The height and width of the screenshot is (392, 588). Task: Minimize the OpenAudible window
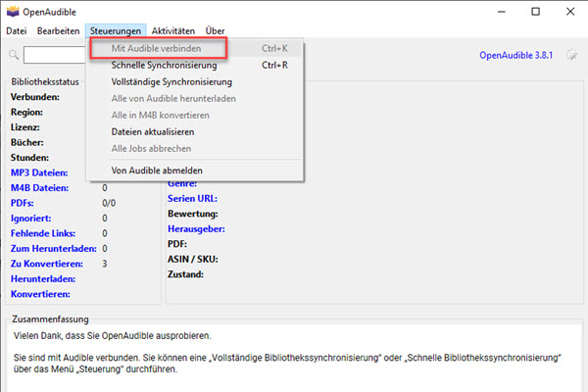tap(502, 12)
